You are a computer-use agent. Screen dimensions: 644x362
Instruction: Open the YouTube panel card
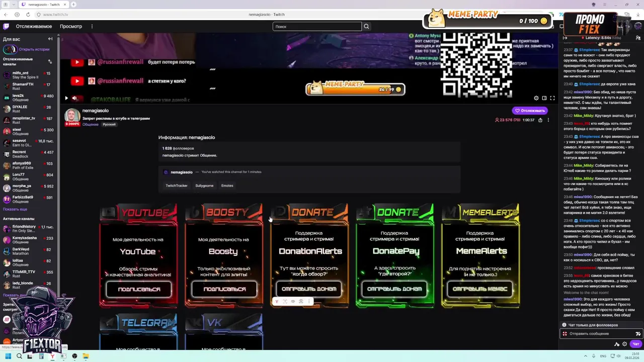(x=138, y=255)
